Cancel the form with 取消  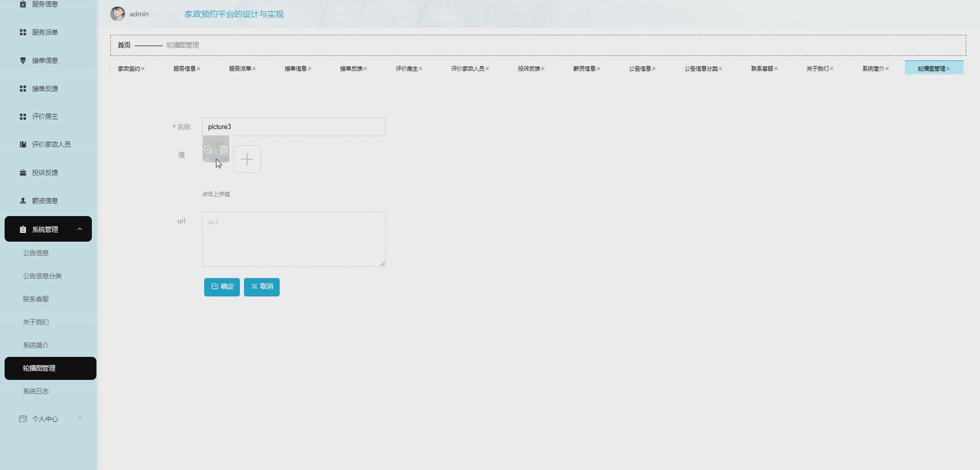[262, 287]
